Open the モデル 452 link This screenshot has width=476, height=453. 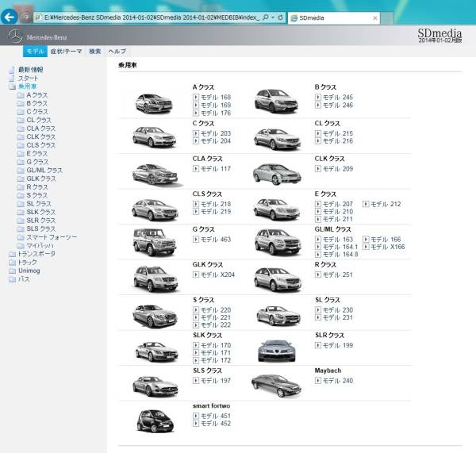[216, 423]
